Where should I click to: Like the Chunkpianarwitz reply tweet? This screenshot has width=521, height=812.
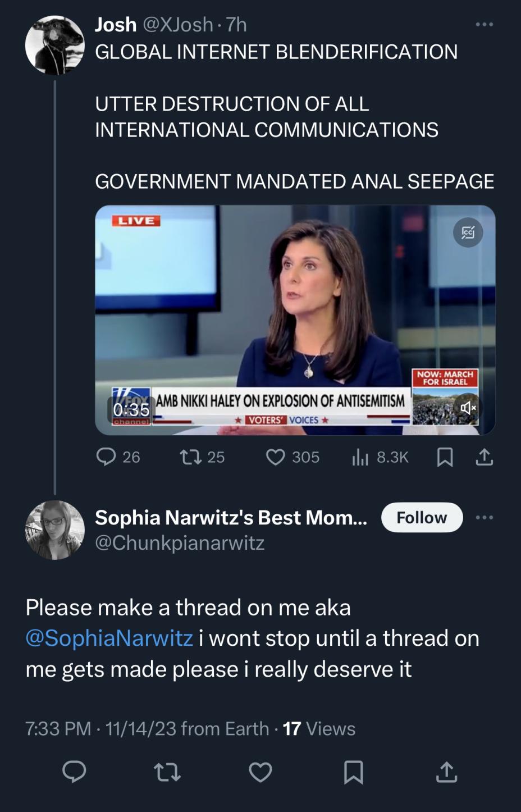(x=260, y=772)
